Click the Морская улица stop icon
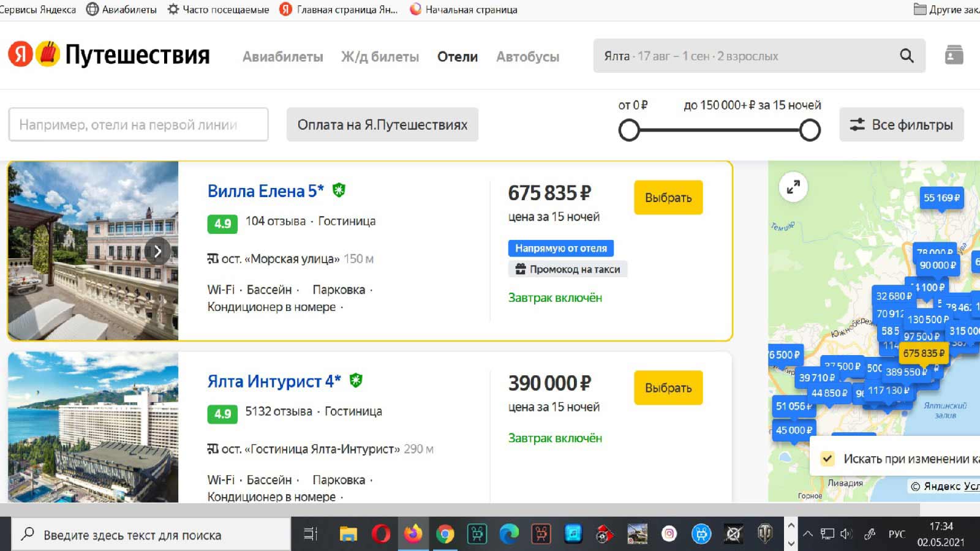Screen dimensions: 980x551 [213, 259]
